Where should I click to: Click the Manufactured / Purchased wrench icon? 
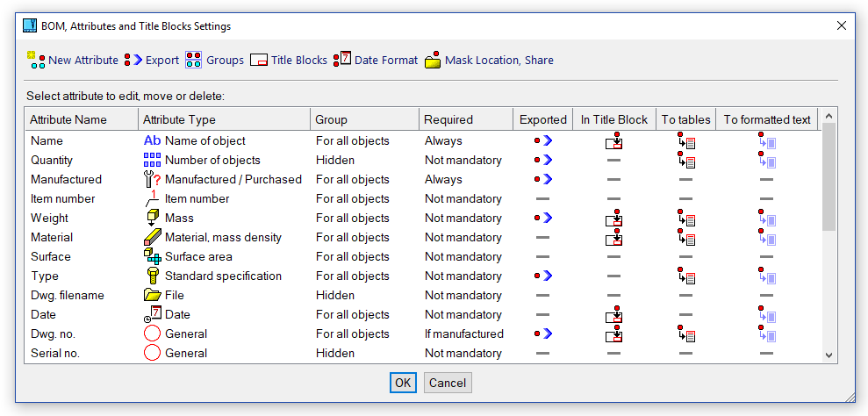coord(152,179)
